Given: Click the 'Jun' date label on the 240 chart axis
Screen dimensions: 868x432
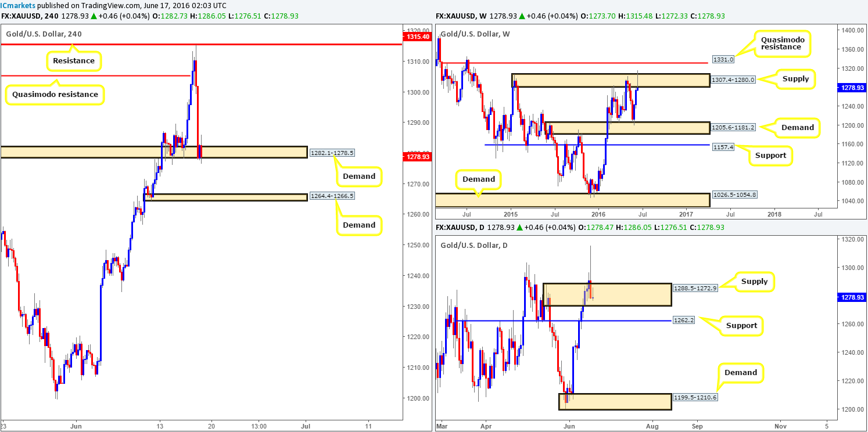Looking at the screenshot, I should (76, 426).
